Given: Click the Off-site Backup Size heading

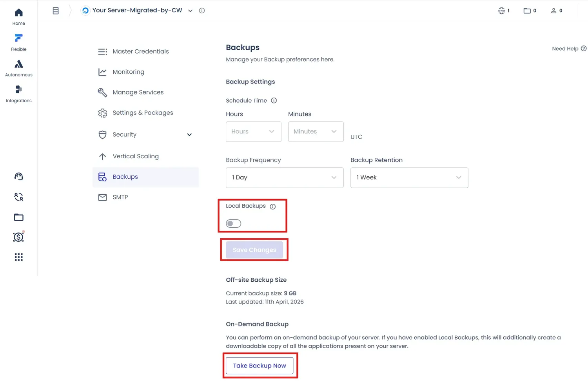Looking at the screenshot, I should (256, 280).
